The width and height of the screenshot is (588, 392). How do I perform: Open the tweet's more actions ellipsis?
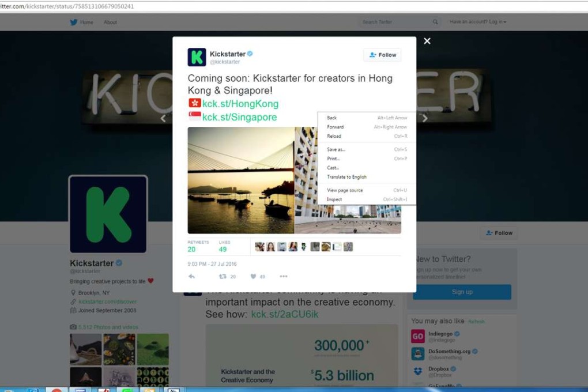click(283, 277)
